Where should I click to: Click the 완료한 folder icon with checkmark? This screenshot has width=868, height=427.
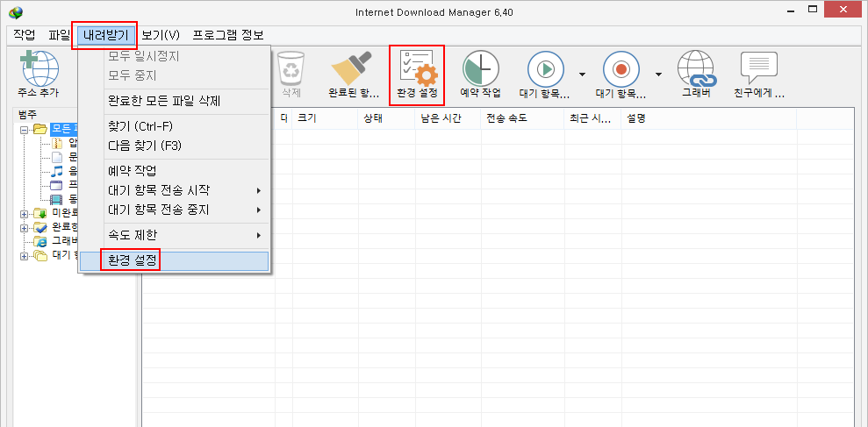click(39, 227)
